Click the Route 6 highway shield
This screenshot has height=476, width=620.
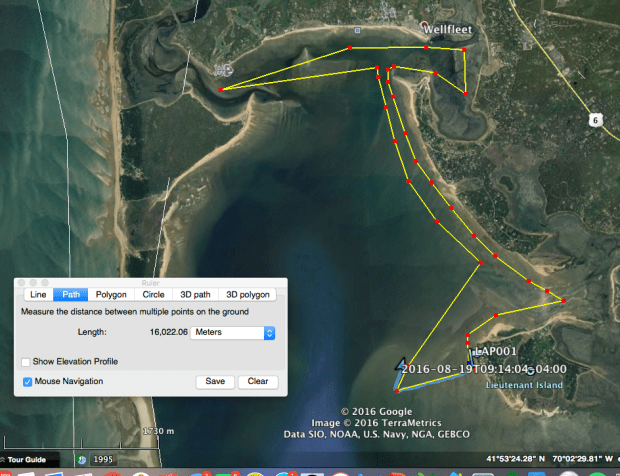[594, 120]
